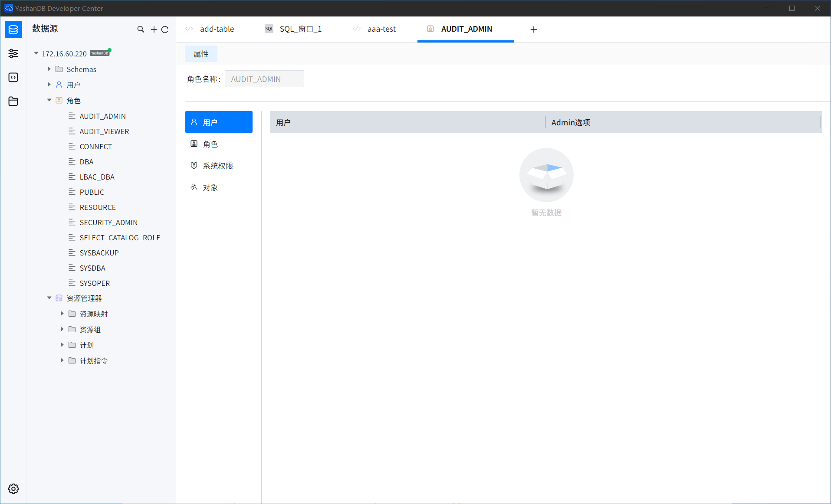Viewport: 831px width, 504px height.
Task: Select the AUDIT_ADMIN editor tab
Action: (x=466, y=29)
